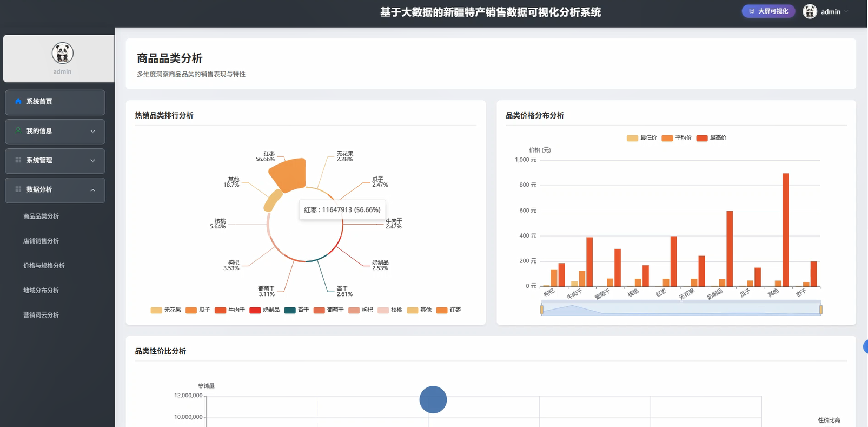Click the 热销品类排行分析 card title

click(x=164, y=115)
